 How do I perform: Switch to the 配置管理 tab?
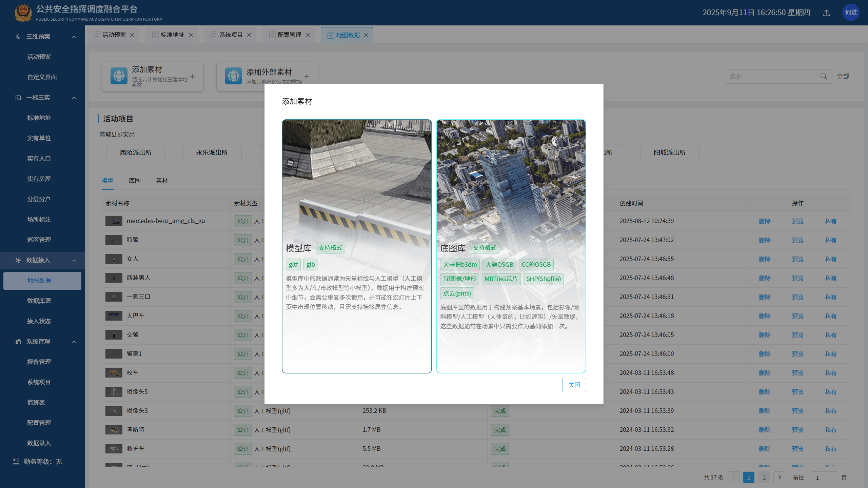pyautogui.click(x=289, y=35)
